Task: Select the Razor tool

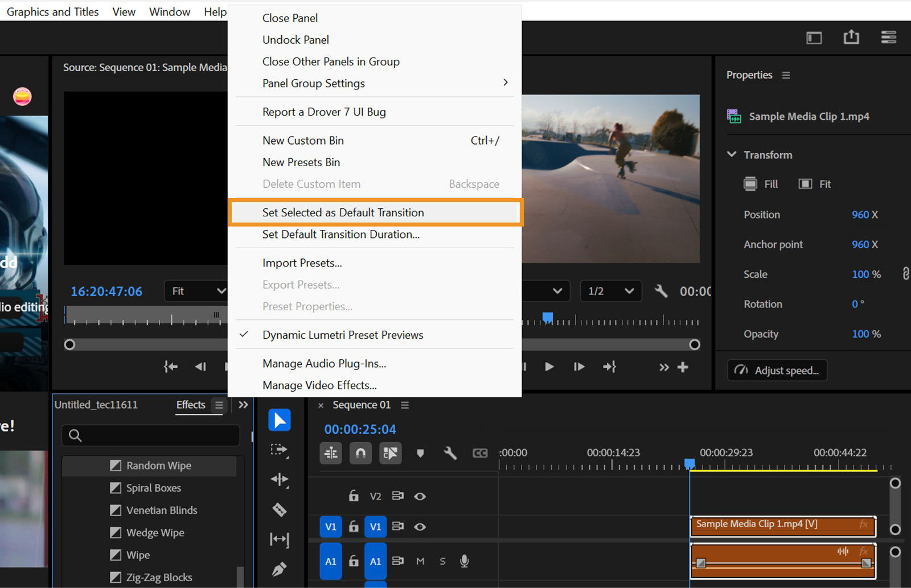Action: [x=279, y=509]
